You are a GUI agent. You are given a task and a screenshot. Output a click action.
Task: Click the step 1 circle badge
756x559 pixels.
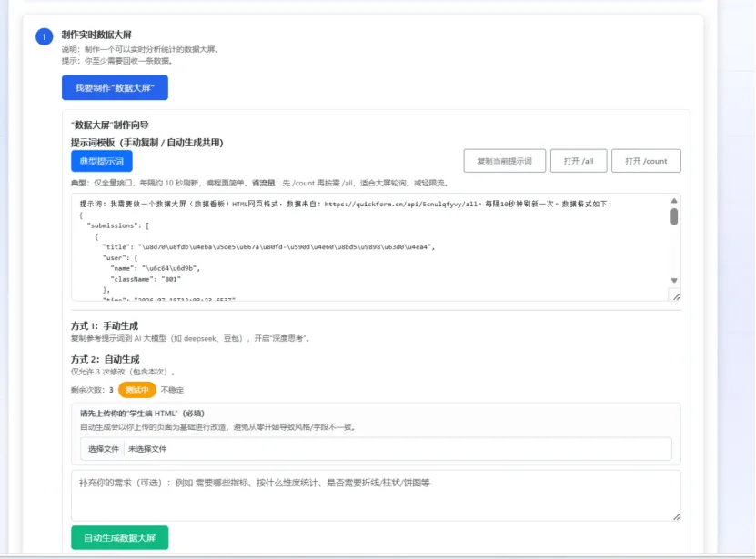click(45, 36)
